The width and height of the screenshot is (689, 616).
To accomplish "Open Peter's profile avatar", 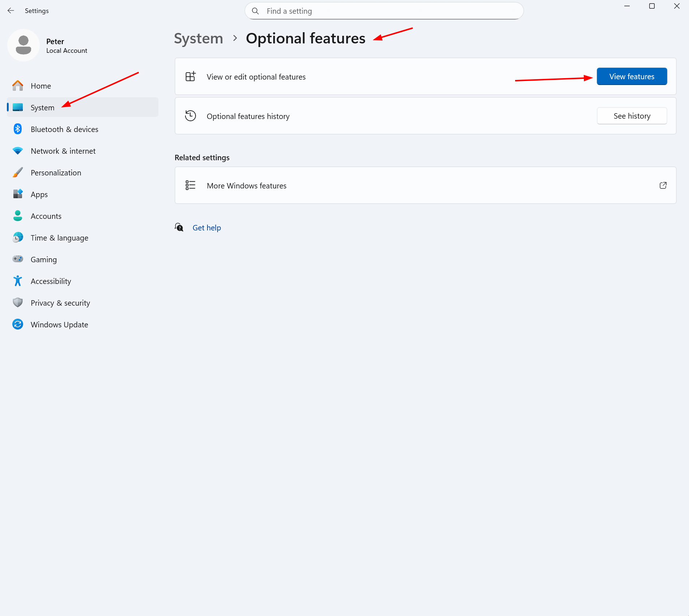I will pos(23,45).
